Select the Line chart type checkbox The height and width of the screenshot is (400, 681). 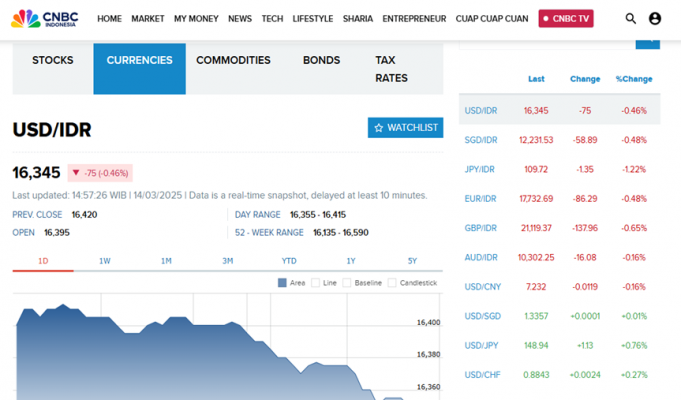tap(316, 283)
